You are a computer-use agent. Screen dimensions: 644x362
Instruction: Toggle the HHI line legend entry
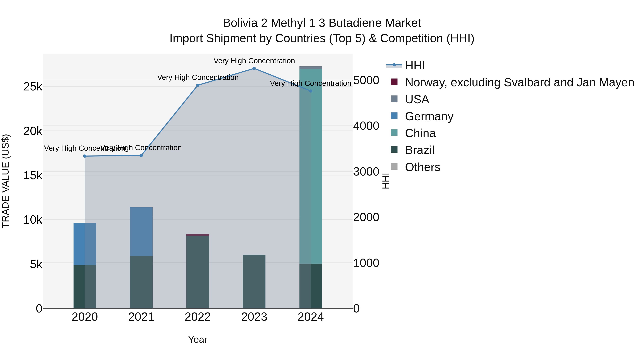(x=406, y=65)
